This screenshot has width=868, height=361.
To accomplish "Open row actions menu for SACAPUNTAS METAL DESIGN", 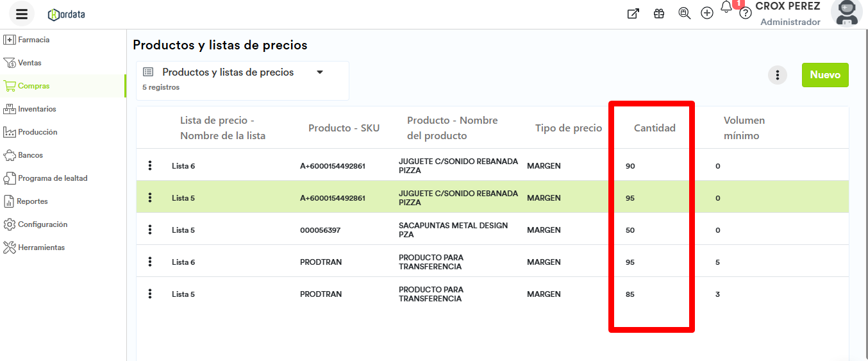I will point(150,230).
